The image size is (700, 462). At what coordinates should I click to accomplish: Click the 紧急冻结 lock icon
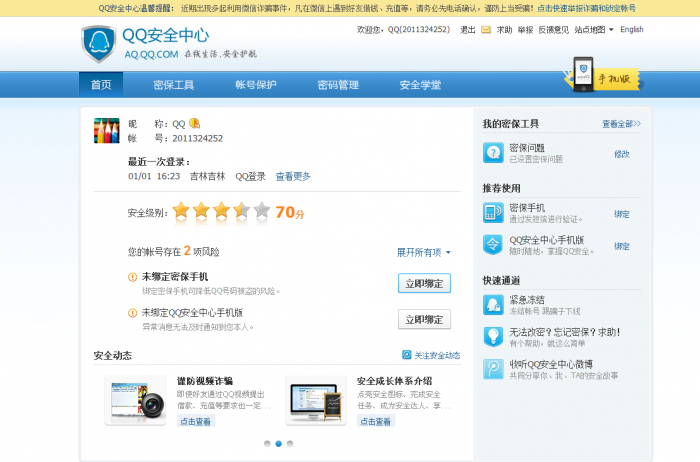point(493,304)
